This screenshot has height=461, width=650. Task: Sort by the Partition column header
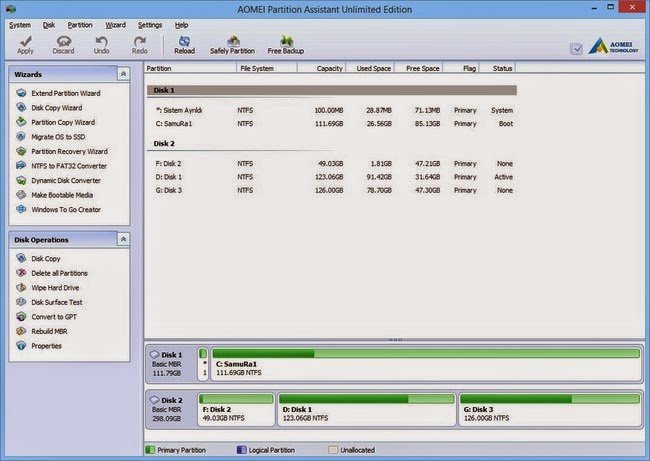click(x=191, y=68)
